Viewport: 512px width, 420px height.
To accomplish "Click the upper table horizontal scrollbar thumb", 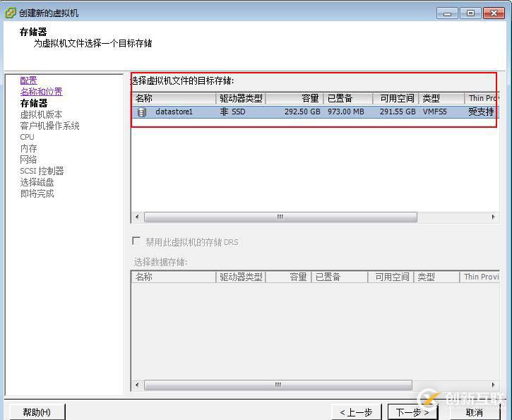I will tap(280, 217).
